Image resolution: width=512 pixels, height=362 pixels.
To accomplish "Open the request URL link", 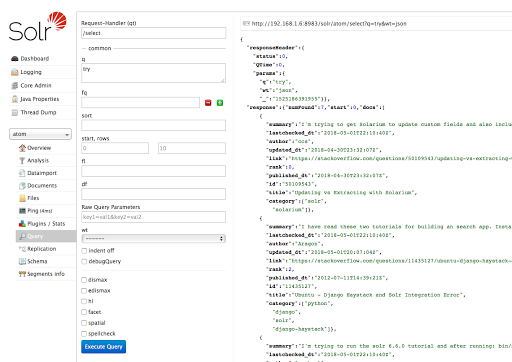I will [329, 24].
